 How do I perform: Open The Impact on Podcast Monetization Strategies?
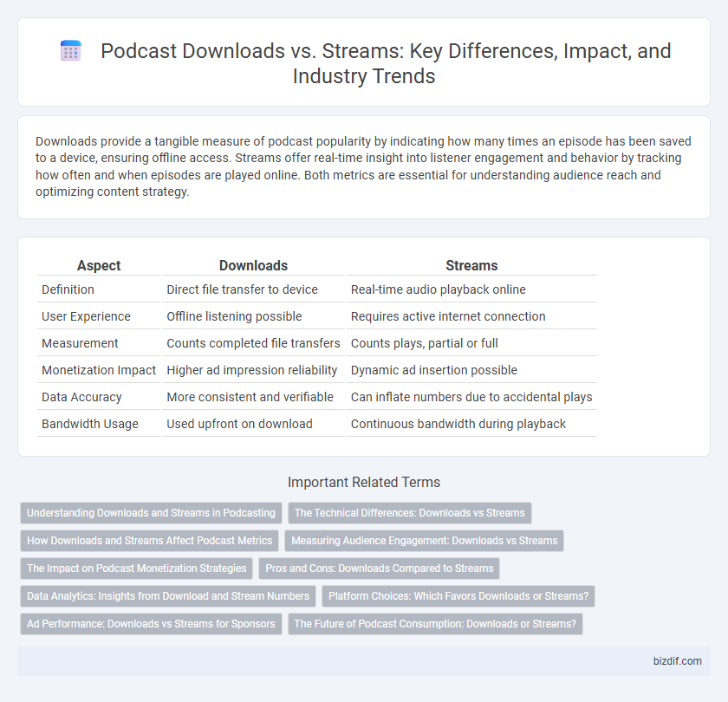pos(137,569)
